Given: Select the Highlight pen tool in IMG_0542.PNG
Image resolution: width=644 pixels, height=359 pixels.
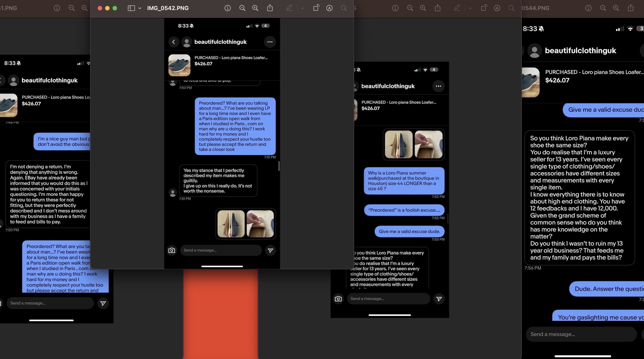Looking at the screenshot, I should [289, 8].
